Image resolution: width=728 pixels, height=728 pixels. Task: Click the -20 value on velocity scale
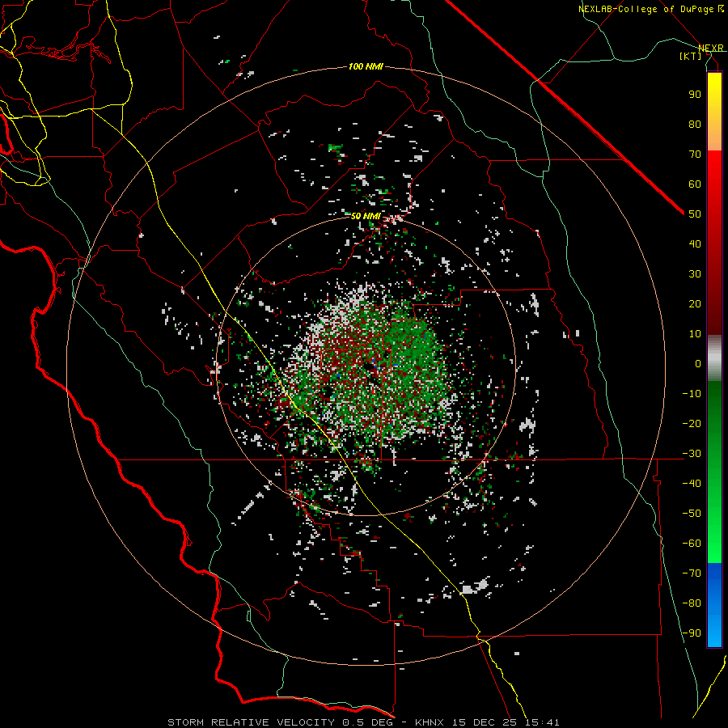(692, 423)
